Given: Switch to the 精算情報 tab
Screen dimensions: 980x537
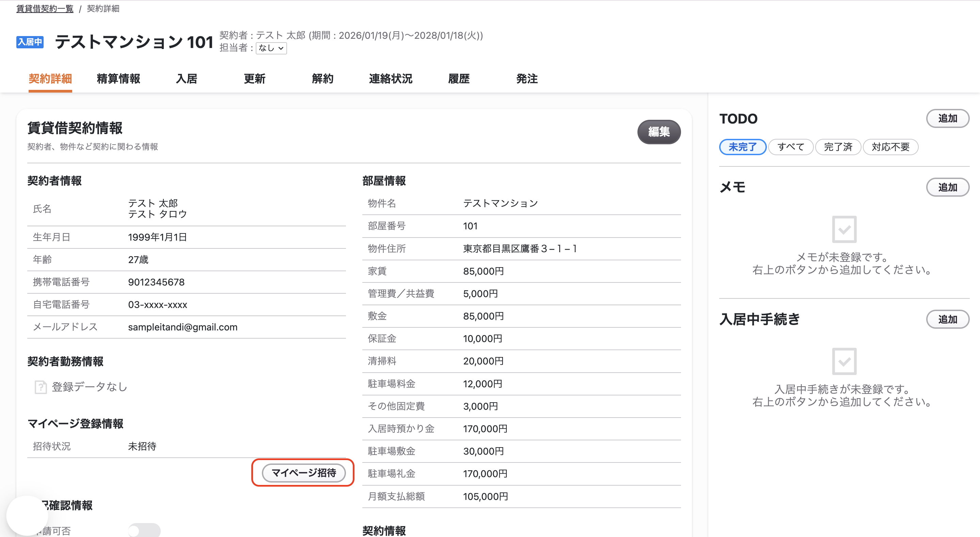Looking at the screenshot, I should point(118,79).
